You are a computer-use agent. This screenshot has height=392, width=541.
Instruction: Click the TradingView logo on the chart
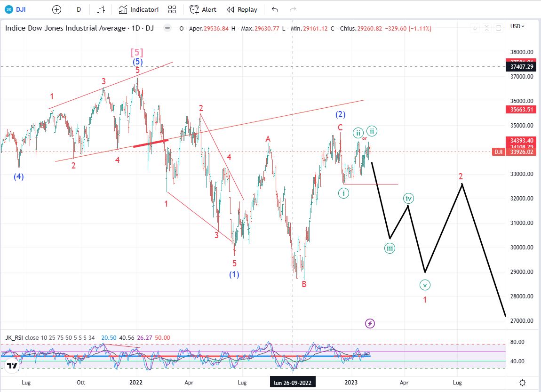(12, 366)
